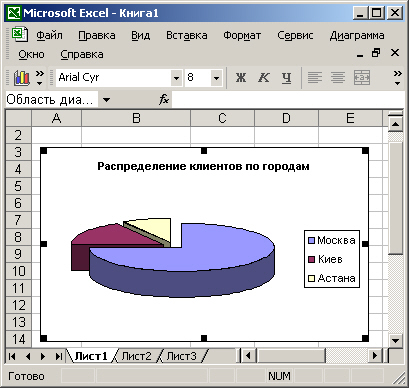Screen dimensions: 409x388
Task: Toggle bold formatting (Ж)
Action: tap(241, 78)
